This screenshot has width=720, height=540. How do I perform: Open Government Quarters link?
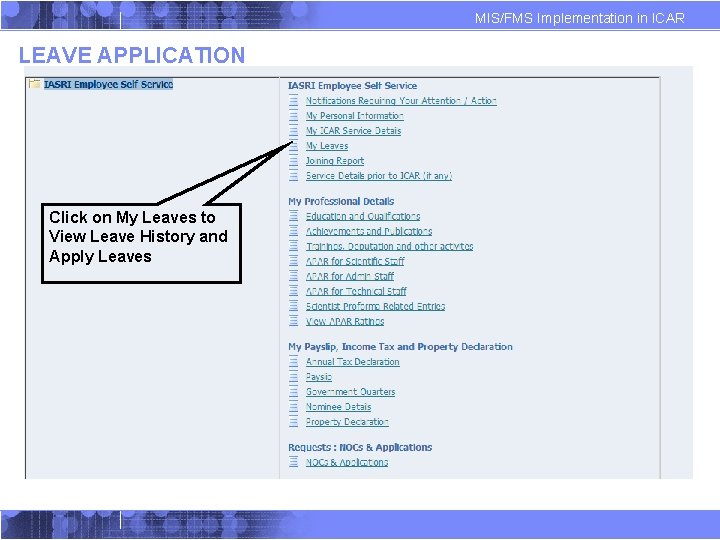coord(350,392)
